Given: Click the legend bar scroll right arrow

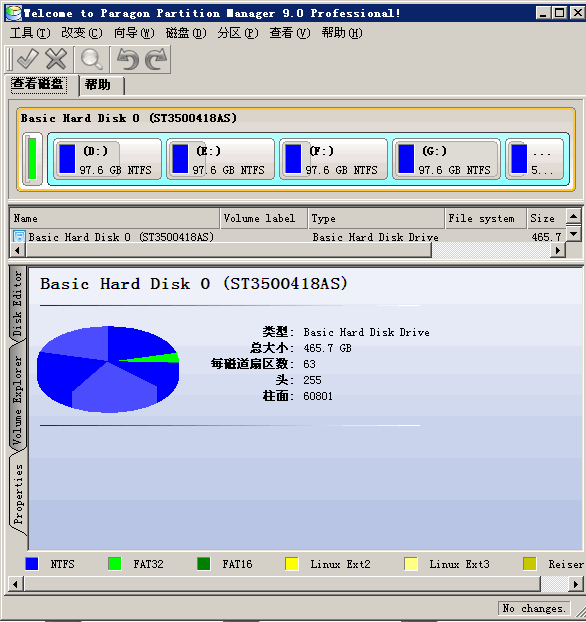Looking at the screenshot, I should click(x=575, y=584).
